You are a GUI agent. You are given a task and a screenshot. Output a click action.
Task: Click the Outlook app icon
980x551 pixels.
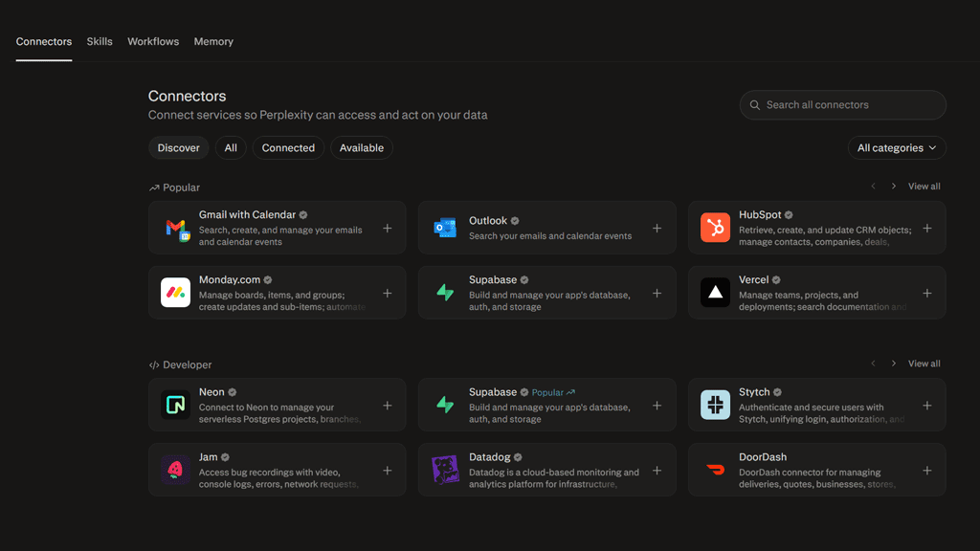[445, 228]
